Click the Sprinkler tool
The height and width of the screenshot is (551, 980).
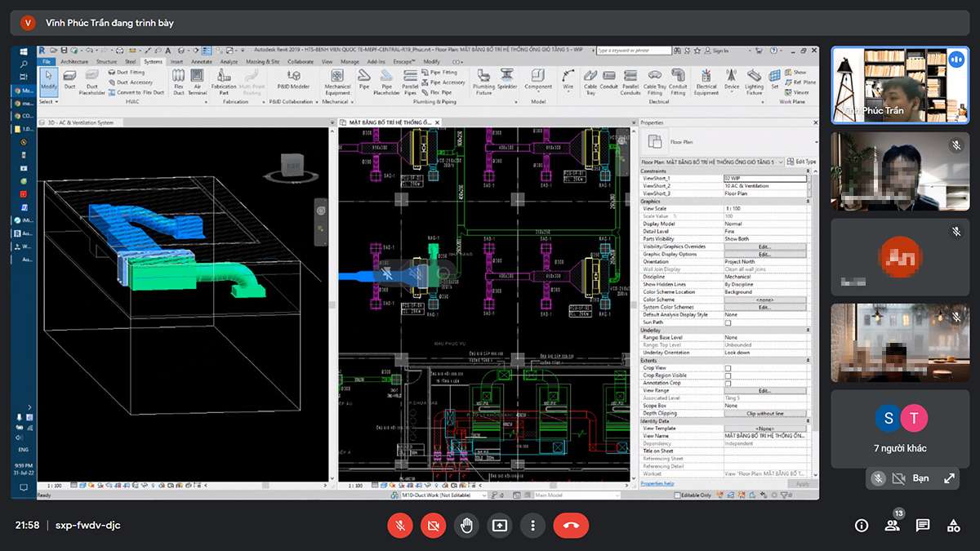click(507, 78)
